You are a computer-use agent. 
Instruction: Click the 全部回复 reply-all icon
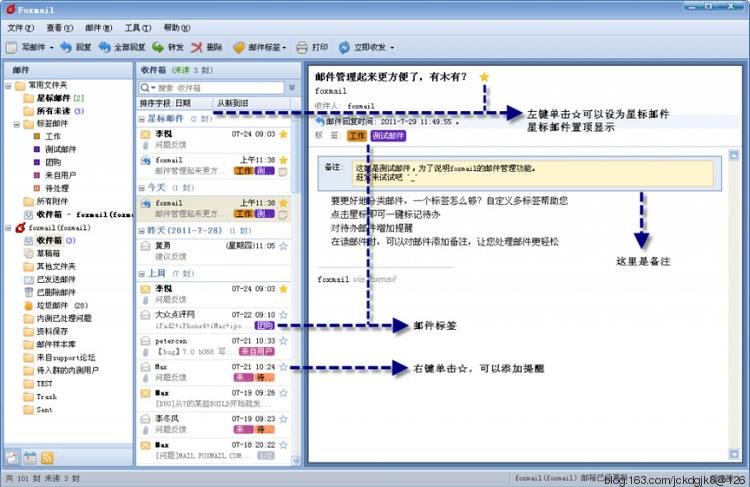(104, 47)
